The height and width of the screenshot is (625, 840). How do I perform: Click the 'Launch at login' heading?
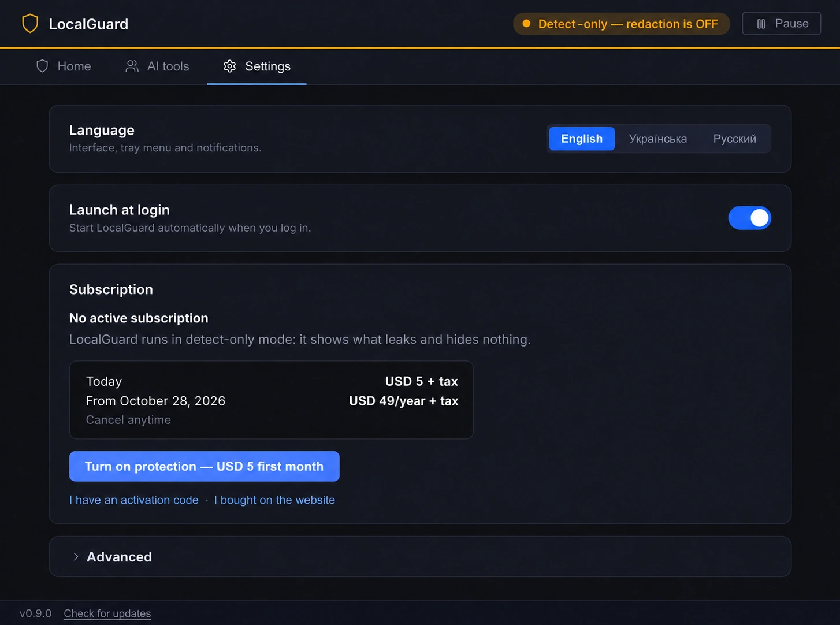(x=120, y=210)
